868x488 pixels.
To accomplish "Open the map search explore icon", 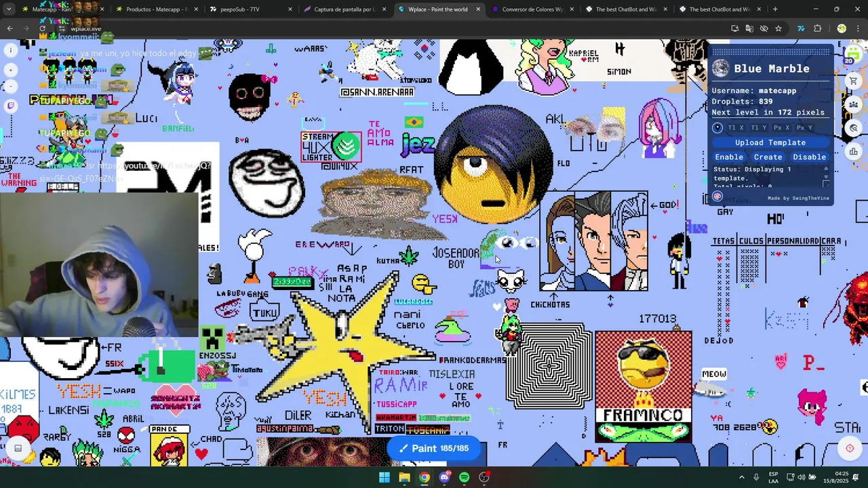I will point(854,128).
